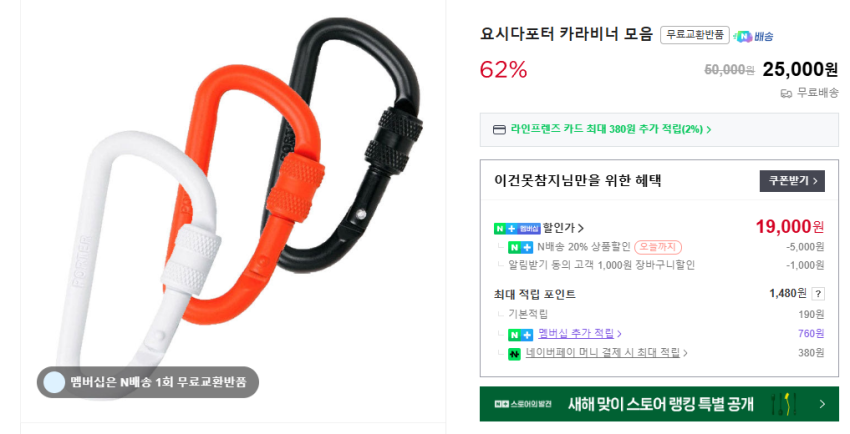
Task: Click the green N pay icon by 네이버페이 머니
Action: pyautogui.click(x=514, y=354)
